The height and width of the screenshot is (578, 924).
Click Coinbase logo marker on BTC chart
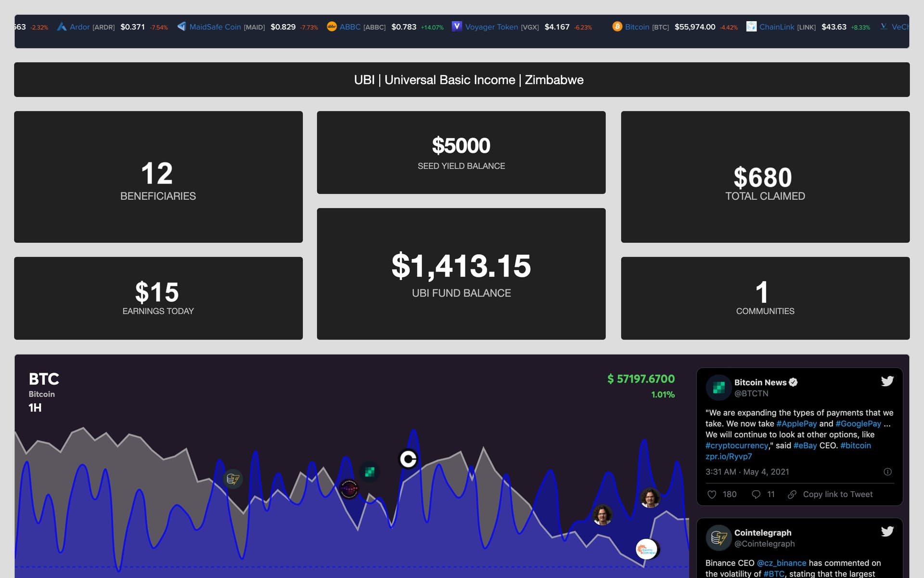[x=408, y=459]
